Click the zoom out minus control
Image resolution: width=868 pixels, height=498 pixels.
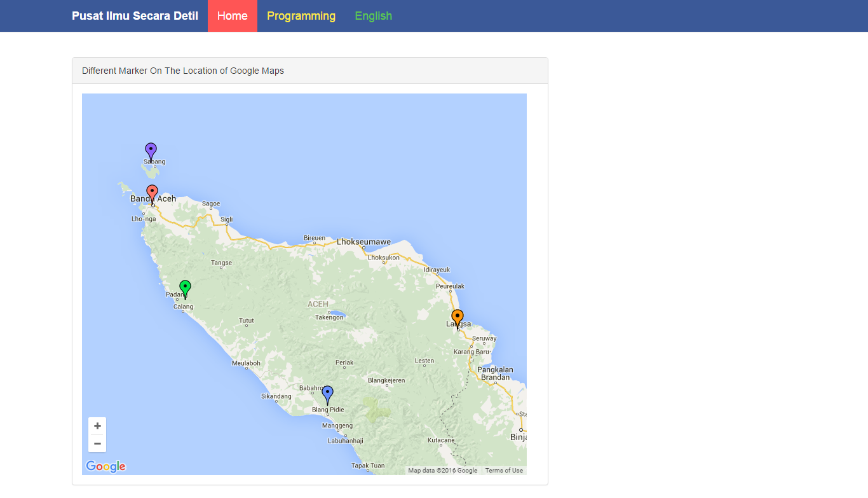click(97, 443)
